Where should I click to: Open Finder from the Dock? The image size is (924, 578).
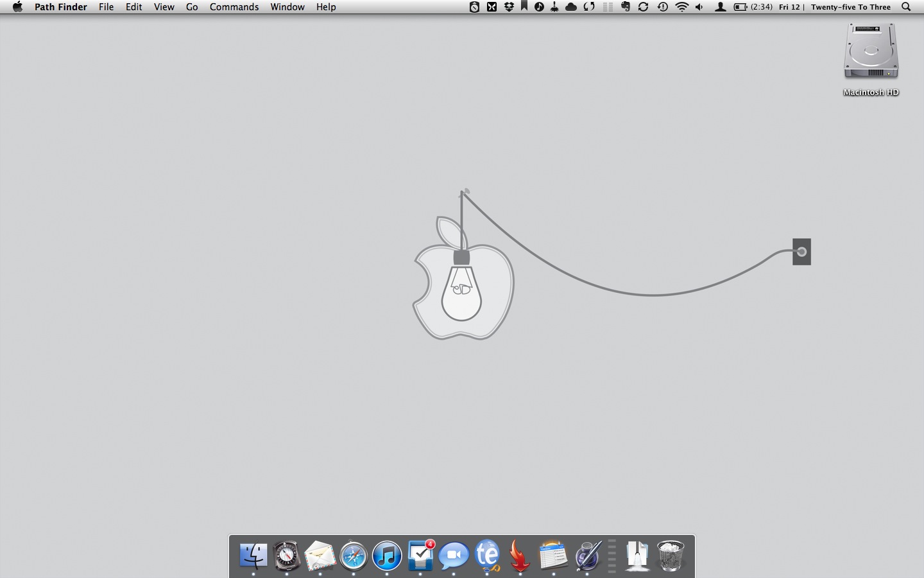253,556
